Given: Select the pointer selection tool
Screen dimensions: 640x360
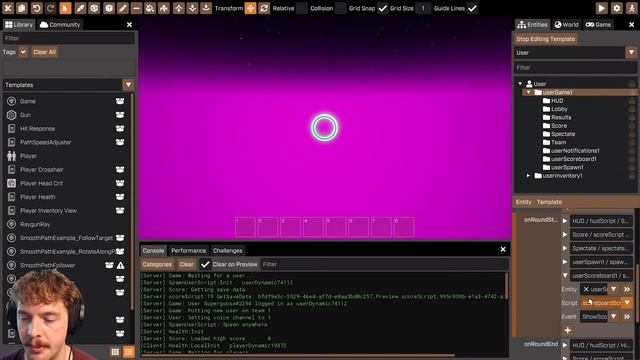Looking at the screenshot, I should (65, 8).
